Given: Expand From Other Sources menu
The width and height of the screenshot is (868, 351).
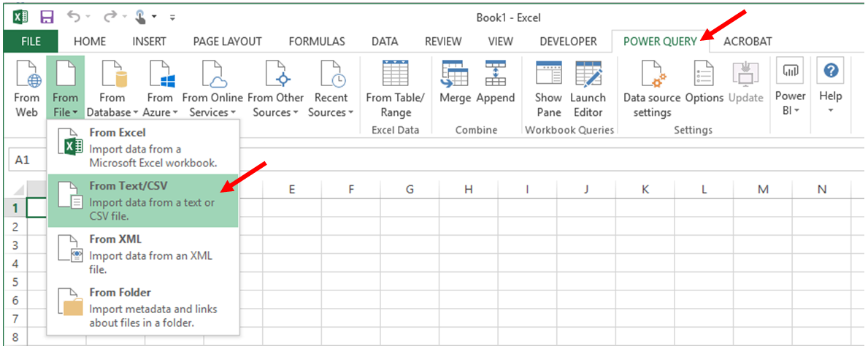Looking at the screenshot, I should tap(276, 88).
